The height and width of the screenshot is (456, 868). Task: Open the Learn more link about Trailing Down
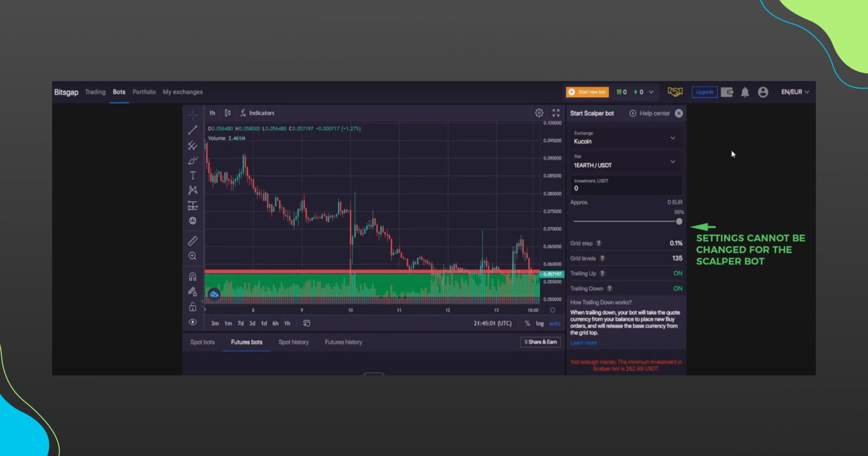583,342
